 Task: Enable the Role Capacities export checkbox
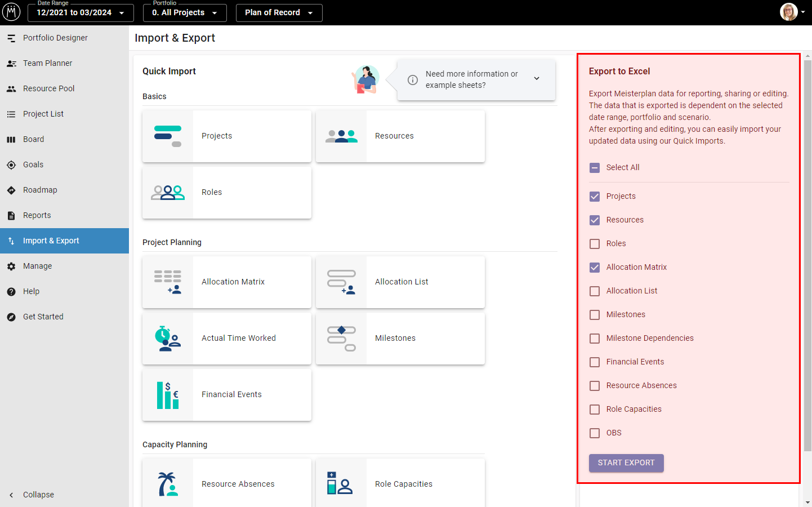pos(595,410)
